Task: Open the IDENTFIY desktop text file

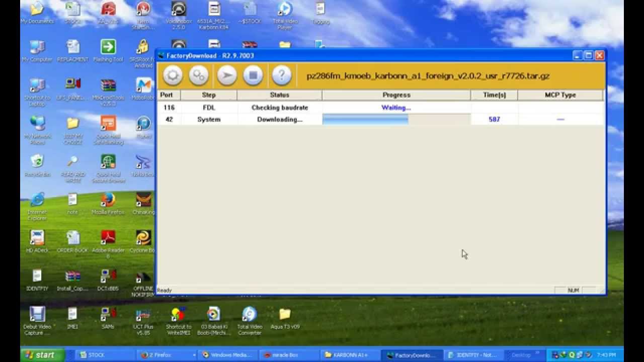Action: (x=37, y=280)
